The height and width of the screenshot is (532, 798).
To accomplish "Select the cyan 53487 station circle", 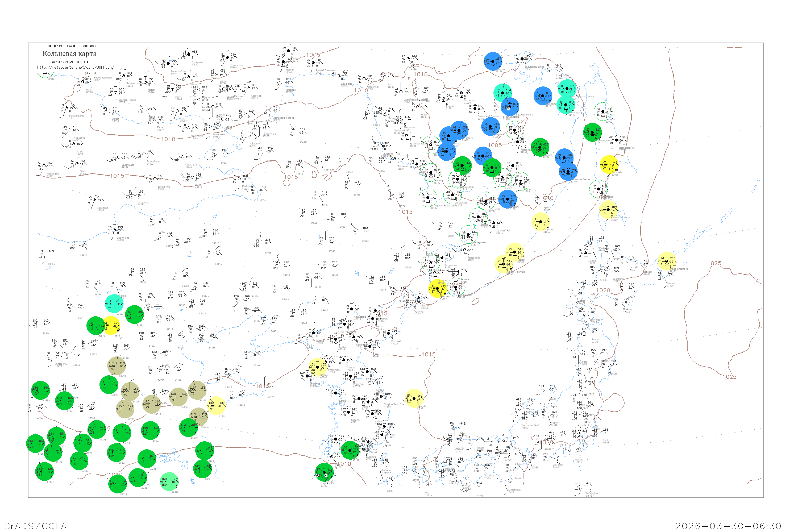I will click(x=114, y=303).
